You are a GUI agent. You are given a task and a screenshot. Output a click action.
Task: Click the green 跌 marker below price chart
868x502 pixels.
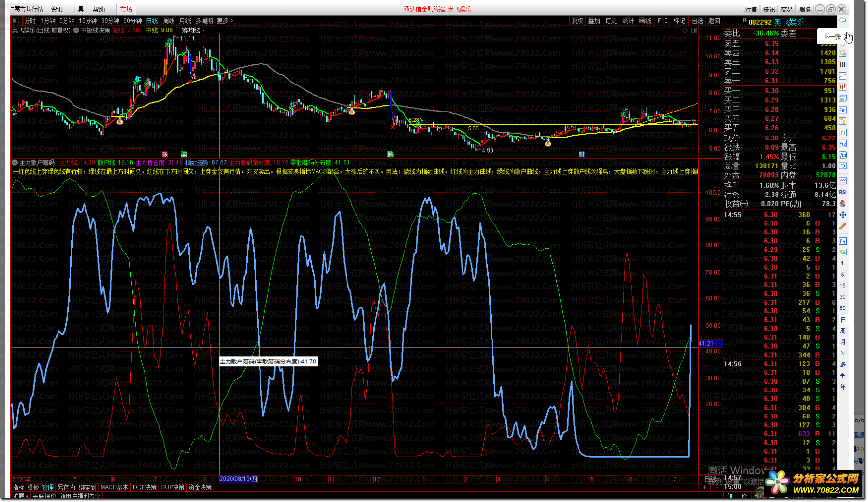pos(390,154)
